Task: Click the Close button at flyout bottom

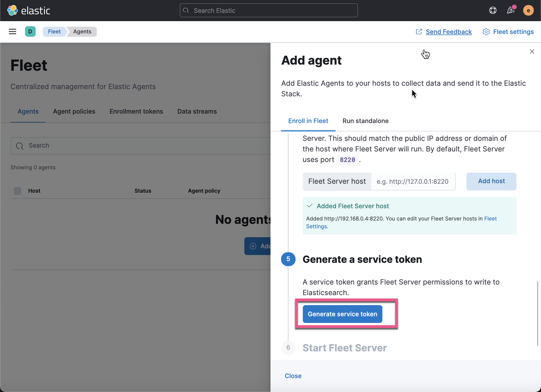Action: coord(293,376)
